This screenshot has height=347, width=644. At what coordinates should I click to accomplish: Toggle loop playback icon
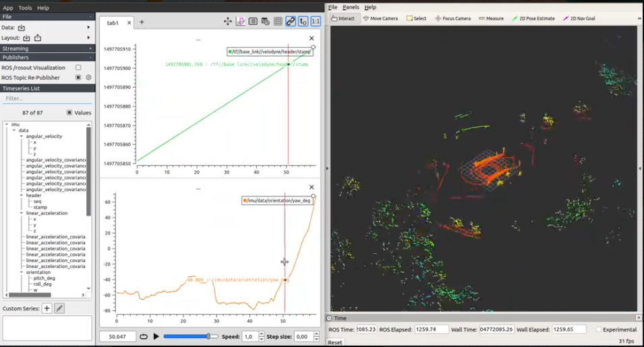(x=144, y=336)
